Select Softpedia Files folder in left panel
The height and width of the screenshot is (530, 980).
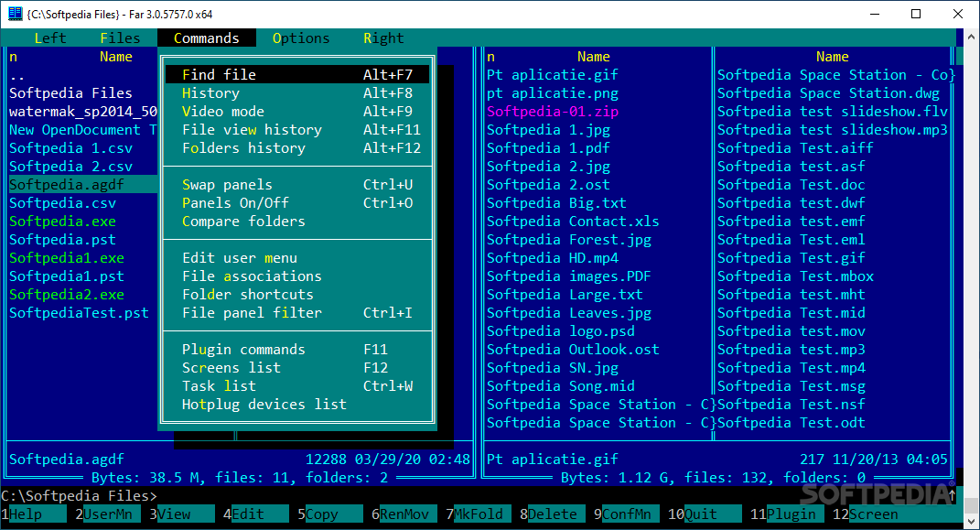[x=70, y=93]
